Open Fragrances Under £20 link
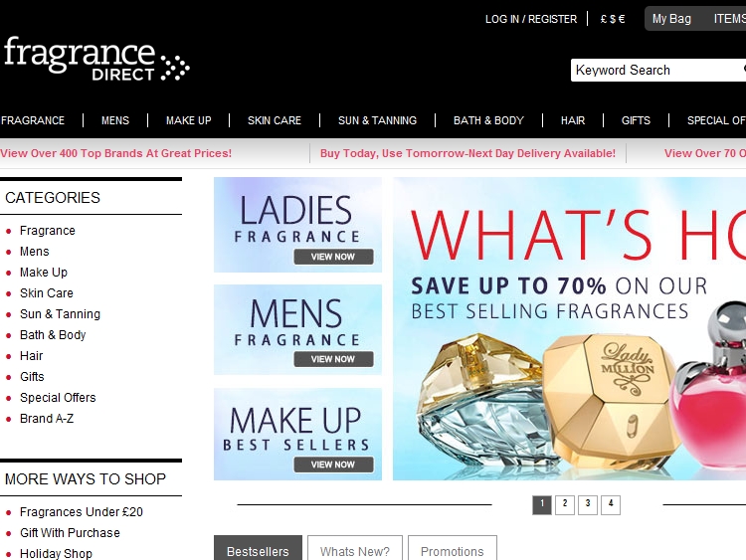This screenshot has height=560, width=746. (82, 512)
